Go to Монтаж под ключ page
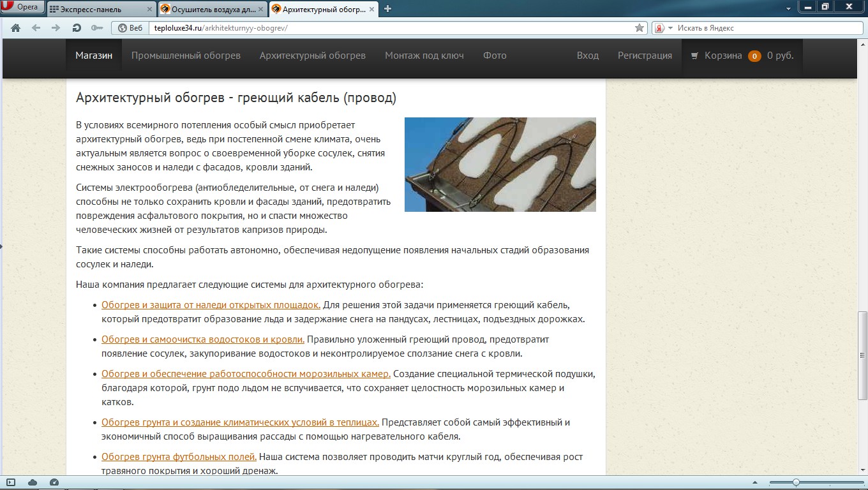868x490 pixels. 424,56
